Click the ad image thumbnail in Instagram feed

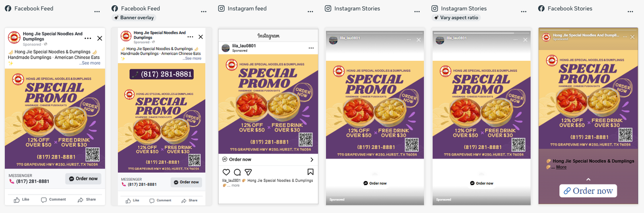pos(268,104)
